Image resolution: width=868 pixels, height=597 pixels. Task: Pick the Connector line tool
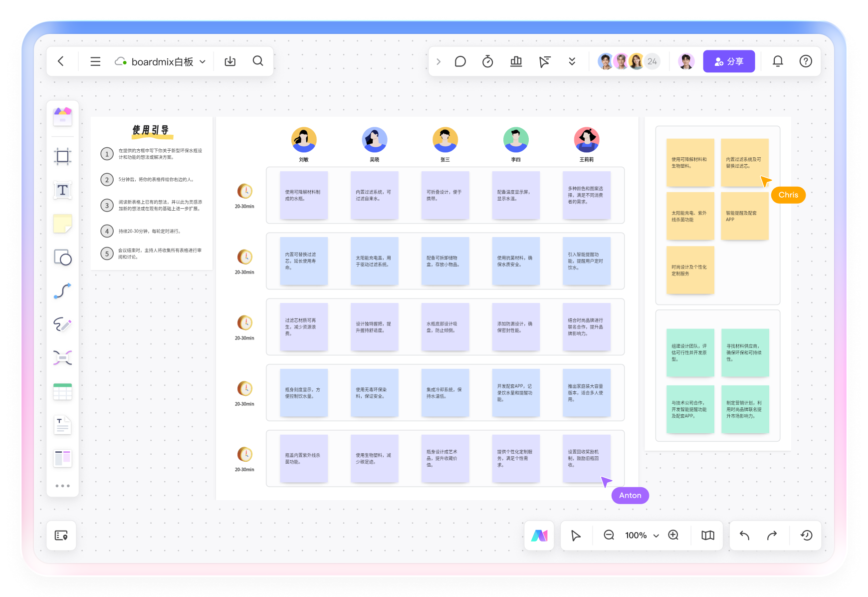pyautogui.click(x=62, y=291)
